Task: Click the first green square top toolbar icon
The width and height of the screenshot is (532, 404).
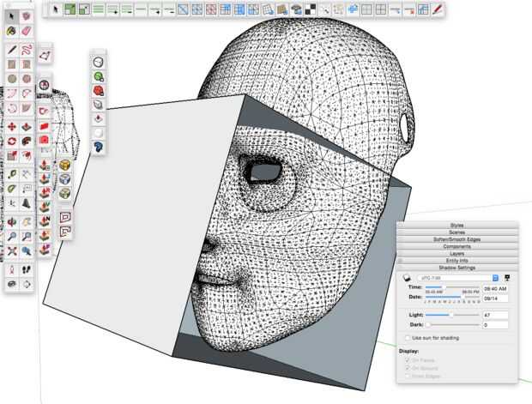Action: (70, 9)
